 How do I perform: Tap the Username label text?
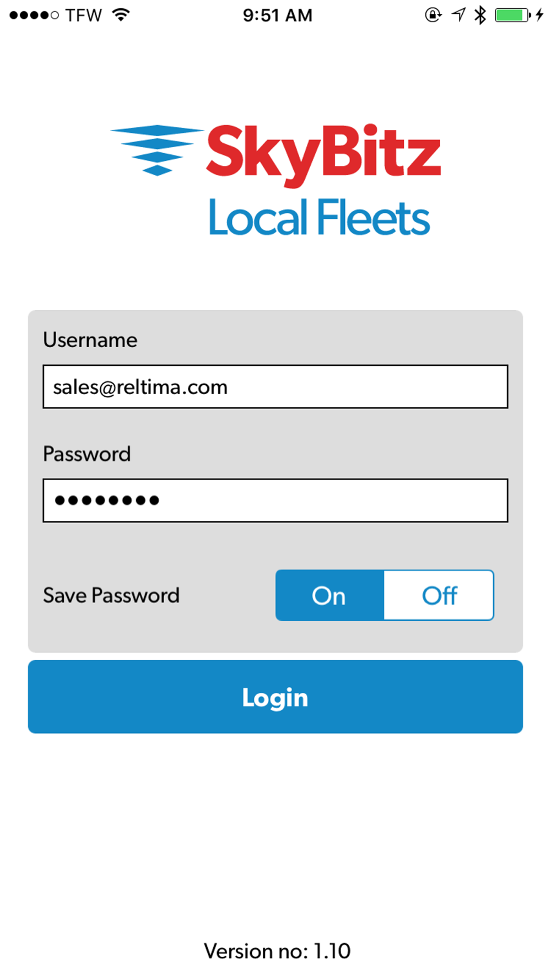click(x=90, y=340)
